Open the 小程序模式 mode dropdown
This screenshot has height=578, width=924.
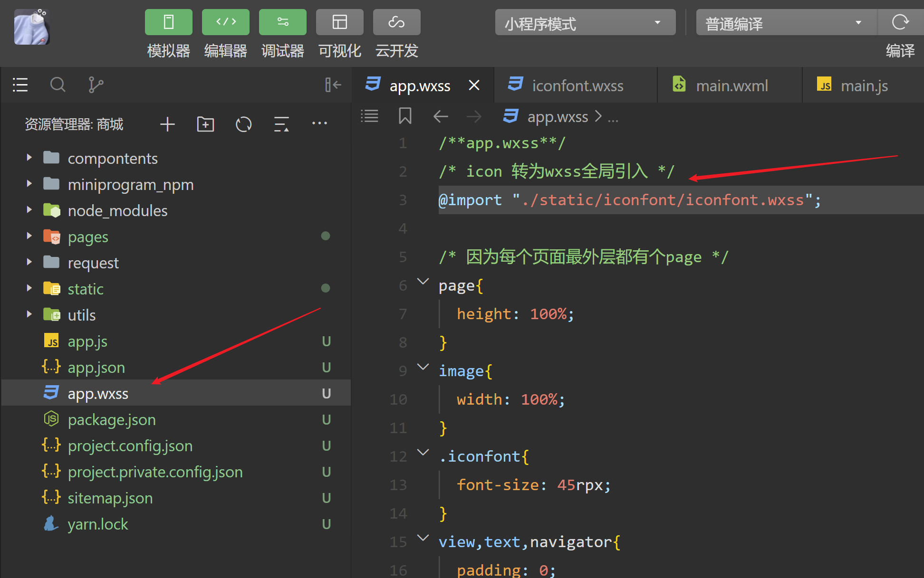585,23
